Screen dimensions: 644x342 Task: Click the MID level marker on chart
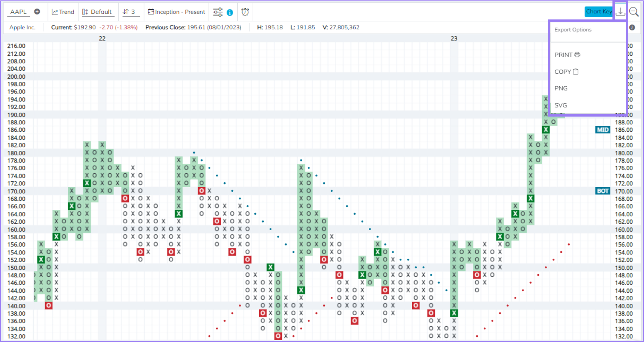[603, 130]
